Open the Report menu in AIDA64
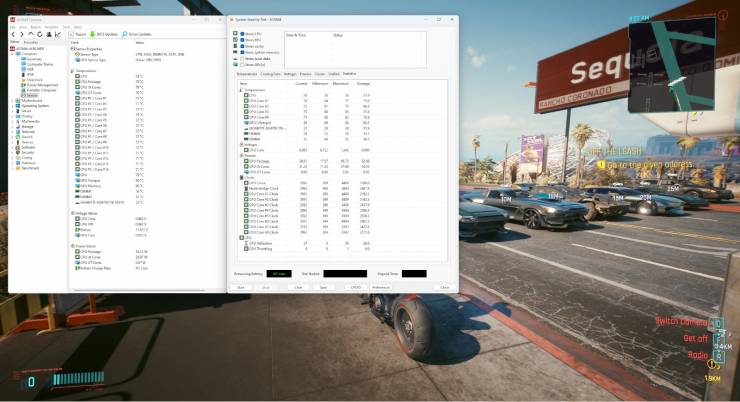The height and width of the screenshot is (402, 740). click(35, 27)
